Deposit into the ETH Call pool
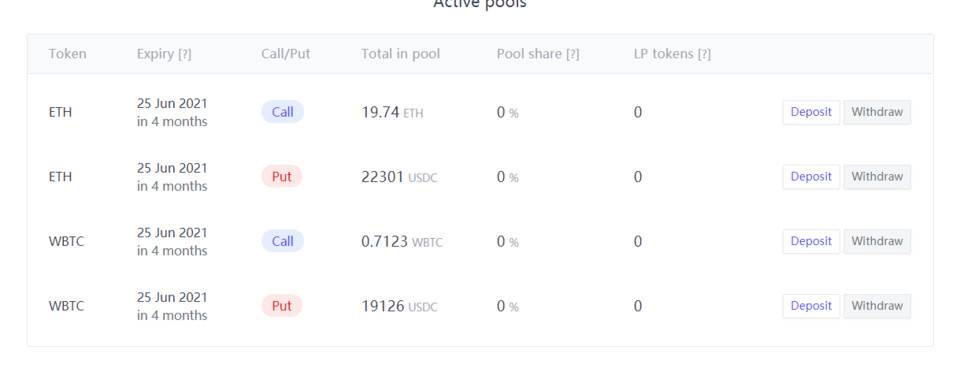This screenshot has height=372, width=960. (x=811, y=113)
